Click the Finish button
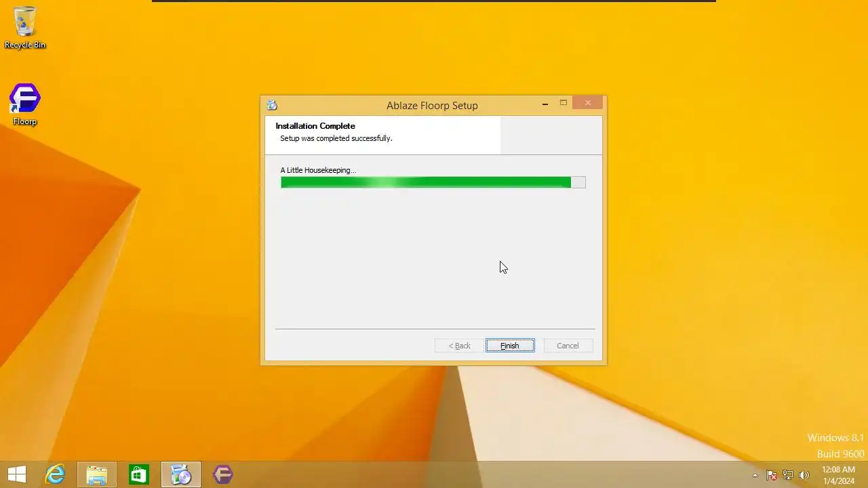Viewport: 868px width, 488px height. pyautogui.click(x=510, y=346)
